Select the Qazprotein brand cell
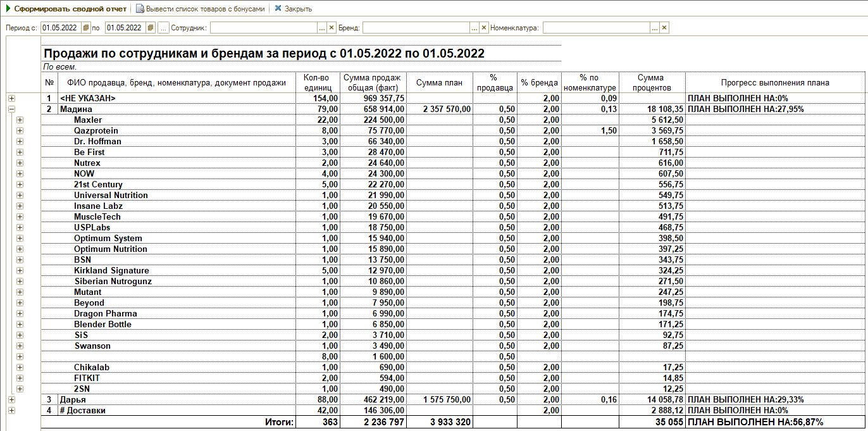 click(x=96, y=131)
